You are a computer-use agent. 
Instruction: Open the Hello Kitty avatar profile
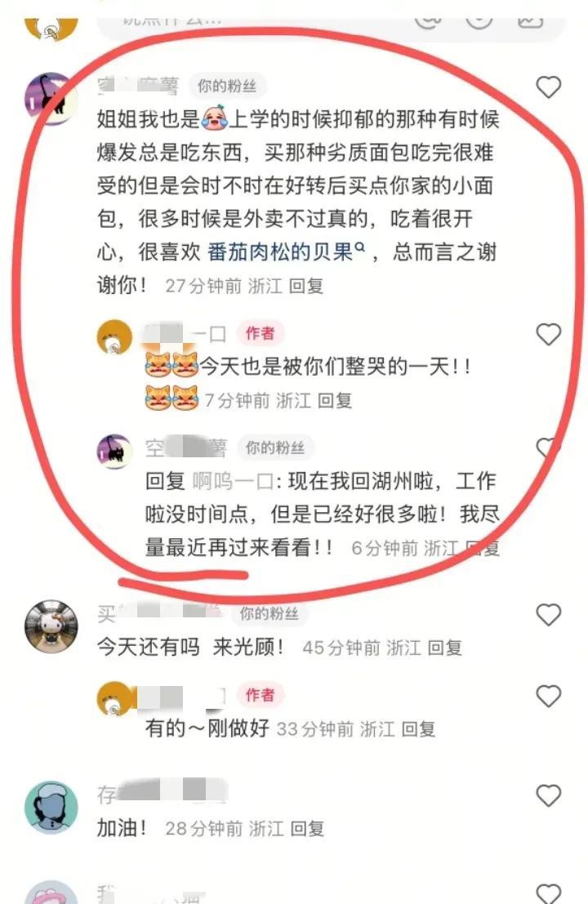[51, 626]
